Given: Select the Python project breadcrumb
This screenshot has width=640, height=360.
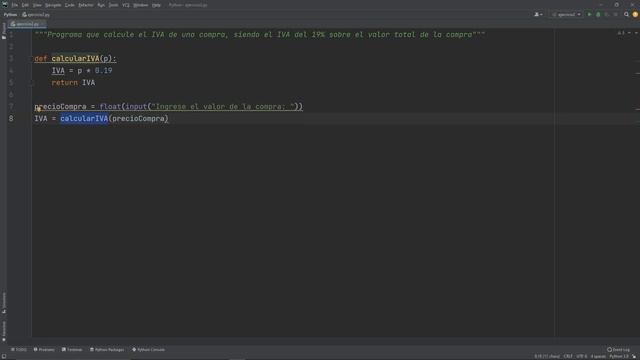Looking at the screenshot, I should coord(10,15).
